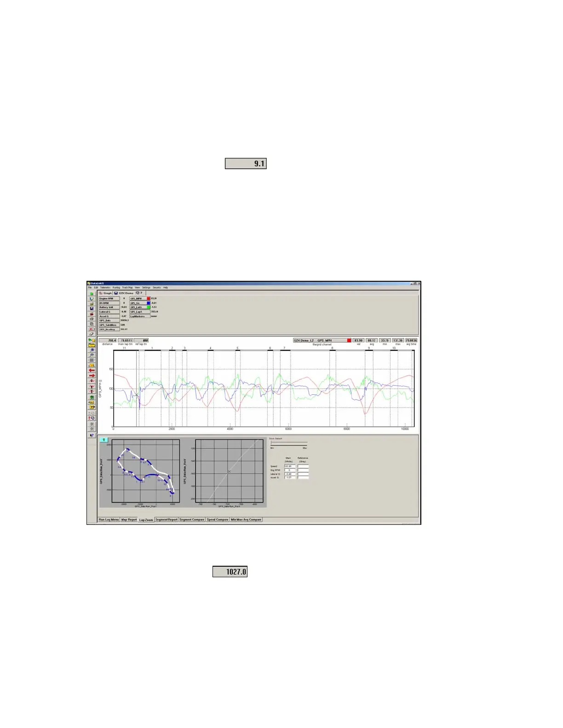
Task: Click the cyan help button above track map
Action: tap(104, 440)
